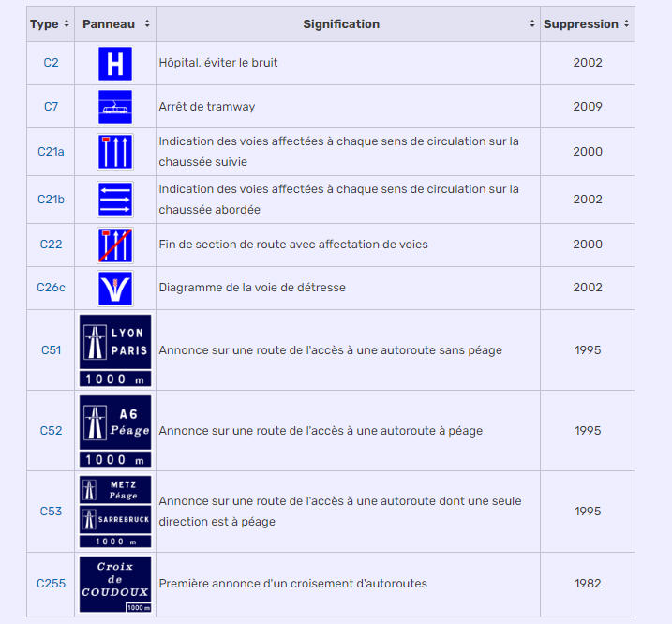The height and width of the screenshot is (624, 672).
Task: Click the C21a vertical lanes sign
Action: click(x=115, y=152)
